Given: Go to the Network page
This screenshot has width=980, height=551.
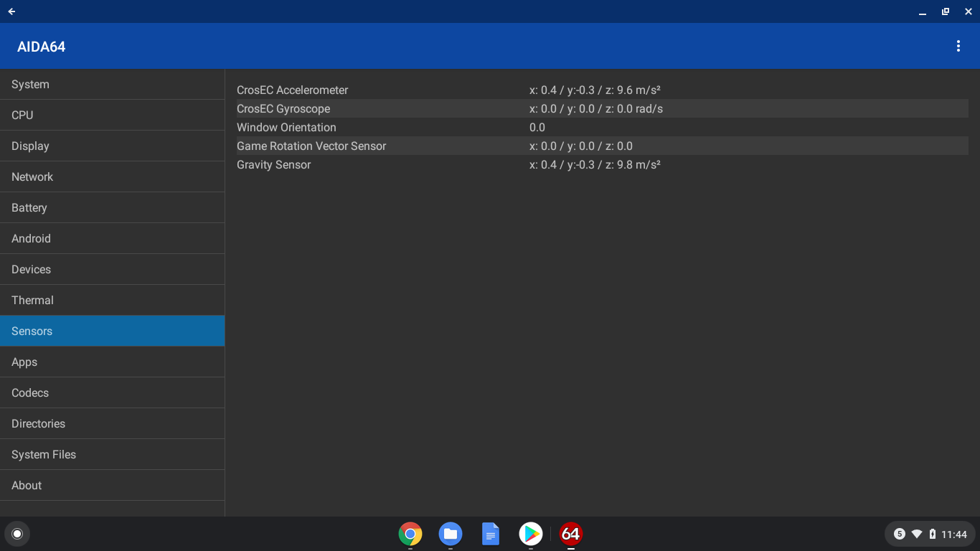Looking at the screenshot, I should [112, 177].
